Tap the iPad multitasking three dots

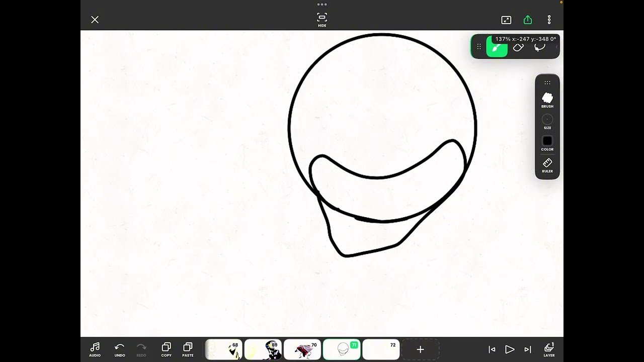322,5
